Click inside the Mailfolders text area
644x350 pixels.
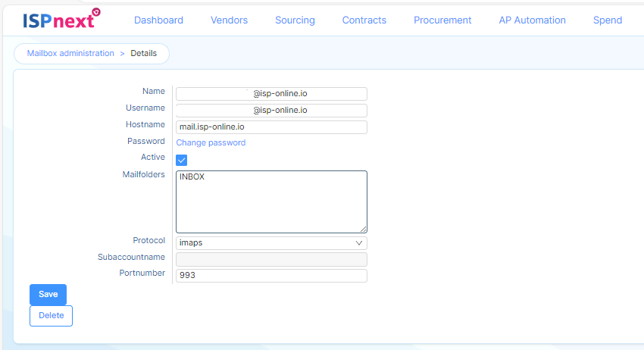(x=271, y=202)
